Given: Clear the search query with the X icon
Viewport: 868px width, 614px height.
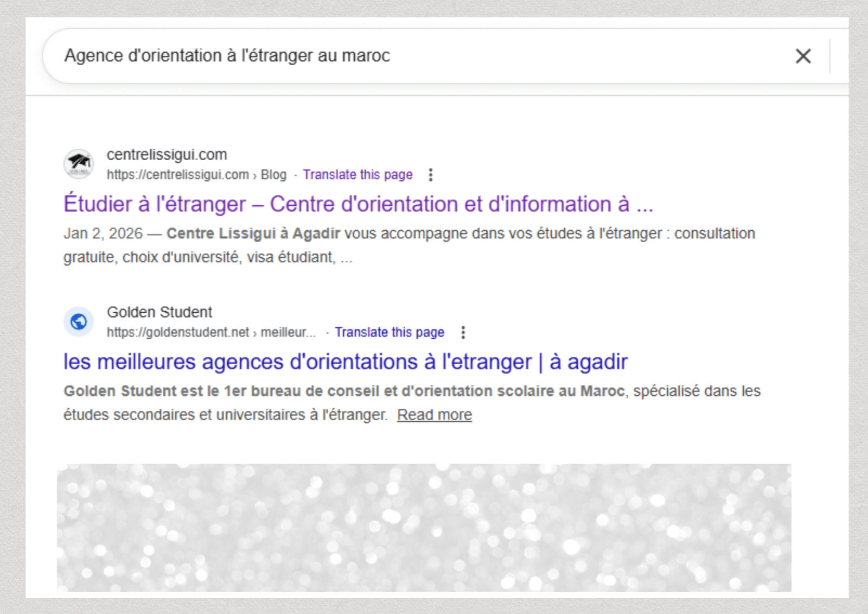Looking at the screenshot, I should coord(803,56).
